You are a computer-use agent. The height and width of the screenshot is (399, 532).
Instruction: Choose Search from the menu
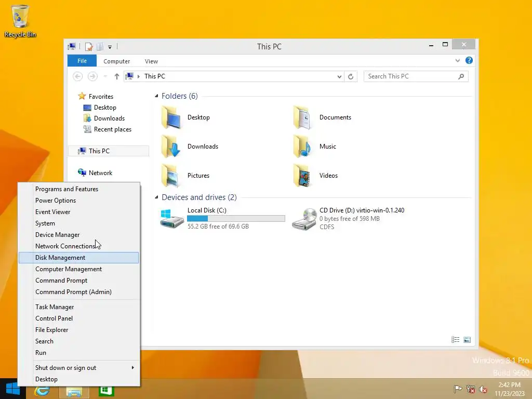(79, 341)
